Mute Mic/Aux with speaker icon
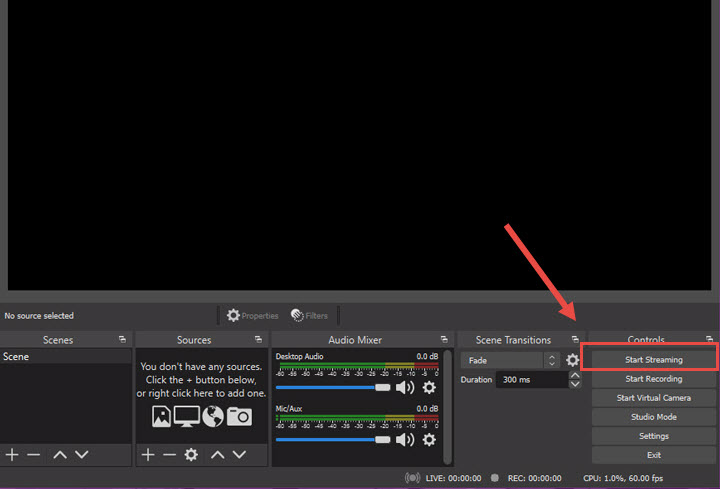 [405, 440]
